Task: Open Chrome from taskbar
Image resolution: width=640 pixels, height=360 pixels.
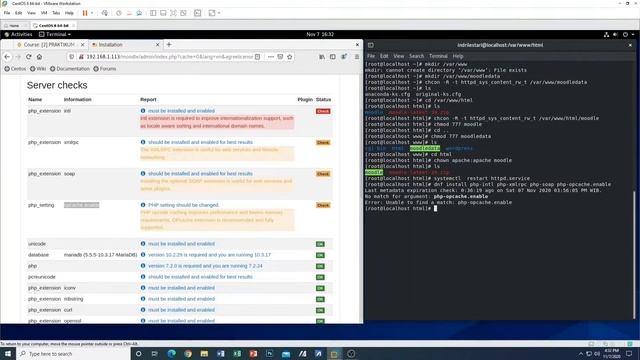Action: 188,353
